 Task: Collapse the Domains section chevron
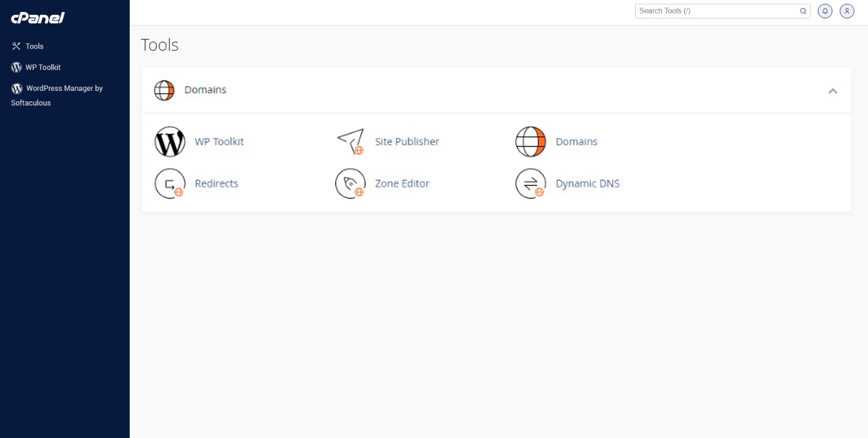pos(832,91)
